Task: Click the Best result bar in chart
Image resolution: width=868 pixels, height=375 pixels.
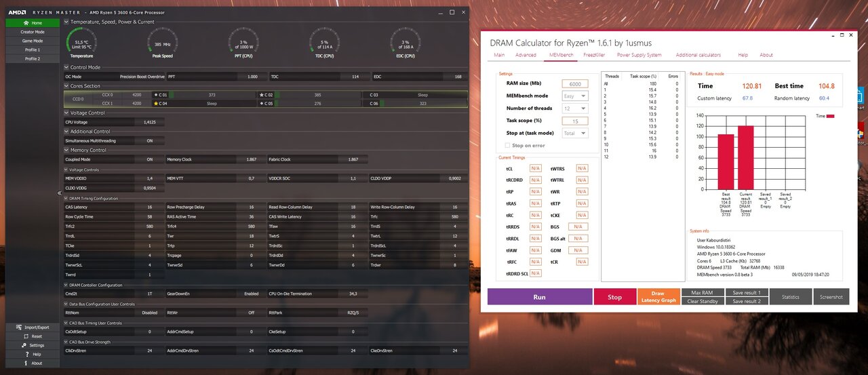Action: (726, 163)
